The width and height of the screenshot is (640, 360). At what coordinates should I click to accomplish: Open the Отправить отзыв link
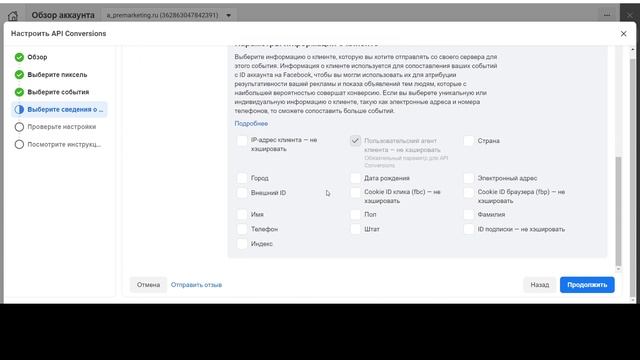pos(196,285)
